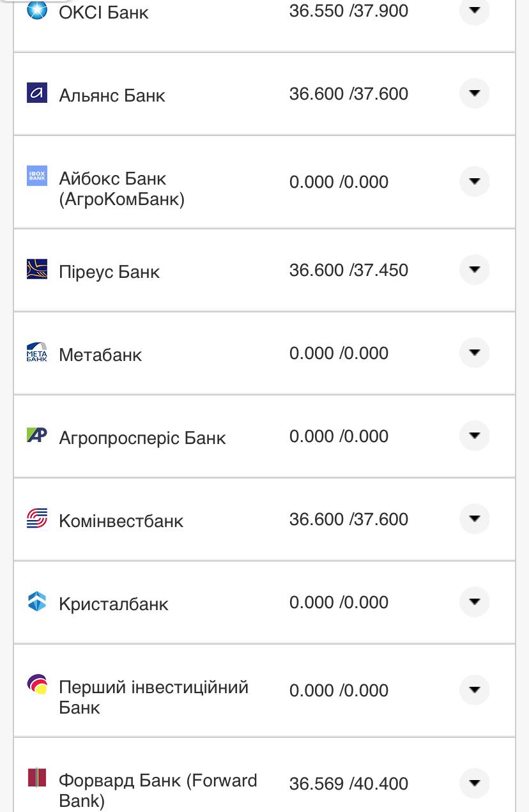Image resolution: width=529 pixels, height=812 pixels.
Task: Expand the Метабанк row arrow
Action: tap(474, 353)
